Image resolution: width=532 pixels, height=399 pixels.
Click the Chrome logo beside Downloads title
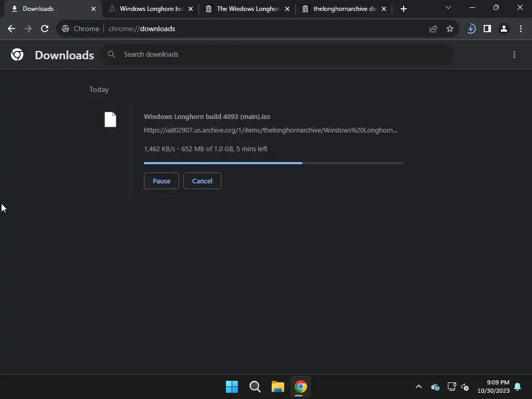pyautogui.click(x=17, y=55)
